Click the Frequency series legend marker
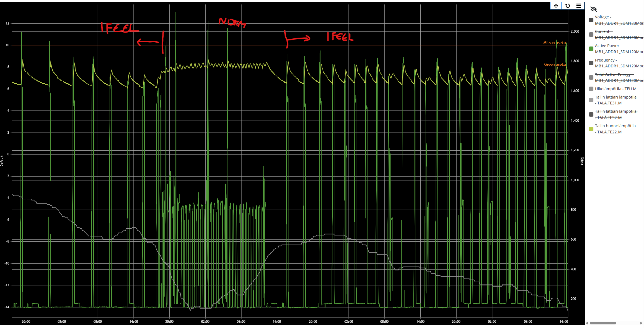 coord(591,63)
